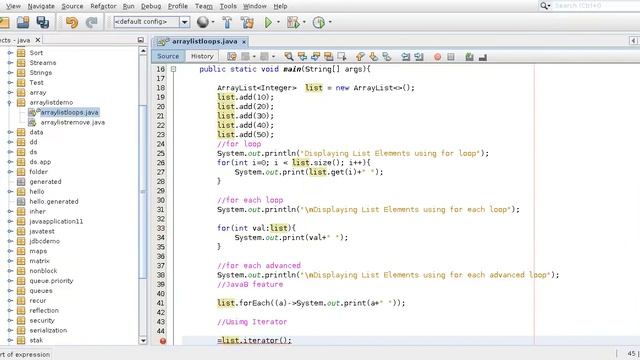Select the reflection package
Screen dimensions: 640x360
click(x=44, y=311)
